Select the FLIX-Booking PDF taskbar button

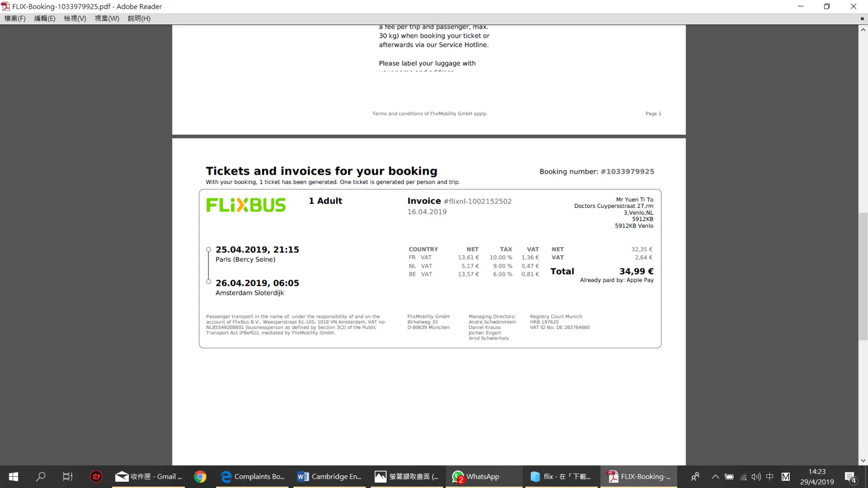click(639, 477)
